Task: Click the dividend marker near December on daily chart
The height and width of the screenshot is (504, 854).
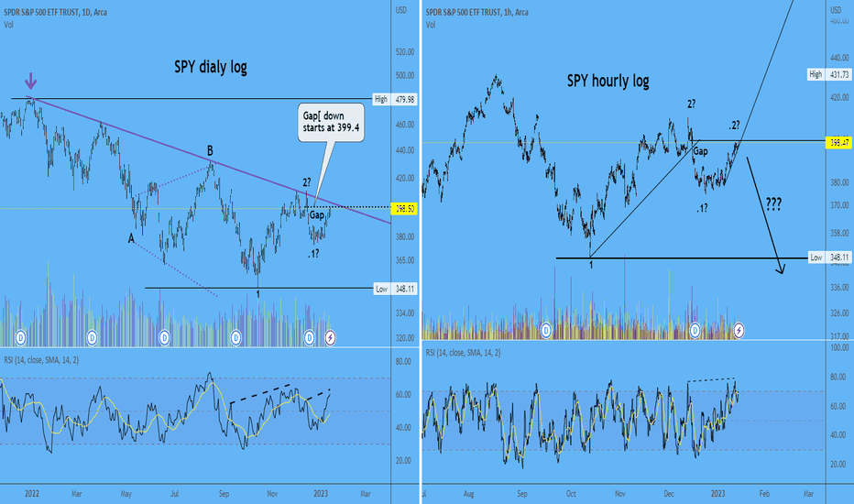Action: 309,338
